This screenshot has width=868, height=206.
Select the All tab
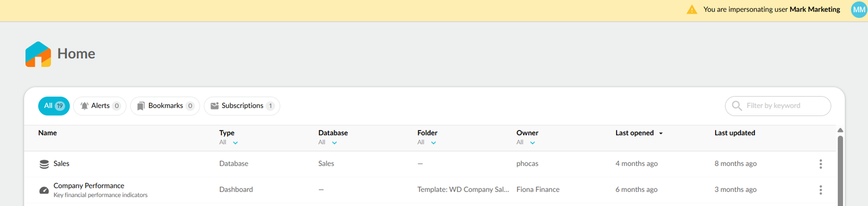[x=54, y=106]
